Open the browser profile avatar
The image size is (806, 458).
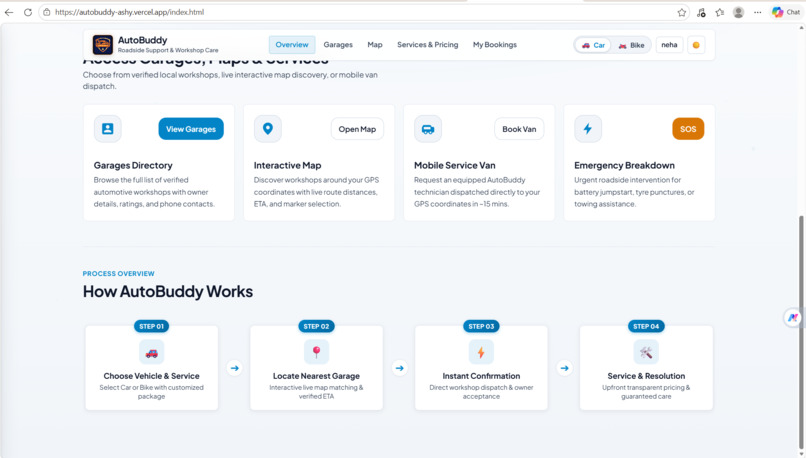[x=738, y=12]
